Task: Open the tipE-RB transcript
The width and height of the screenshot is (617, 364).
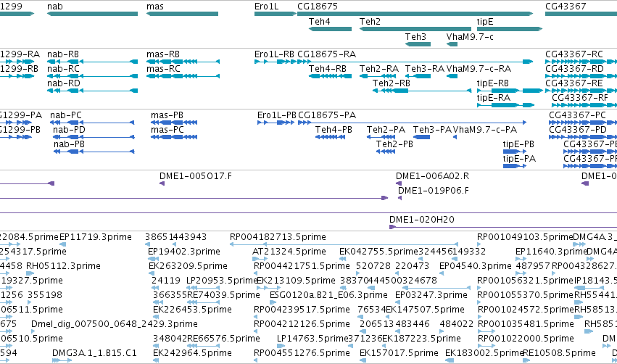Action: (510, 91)
